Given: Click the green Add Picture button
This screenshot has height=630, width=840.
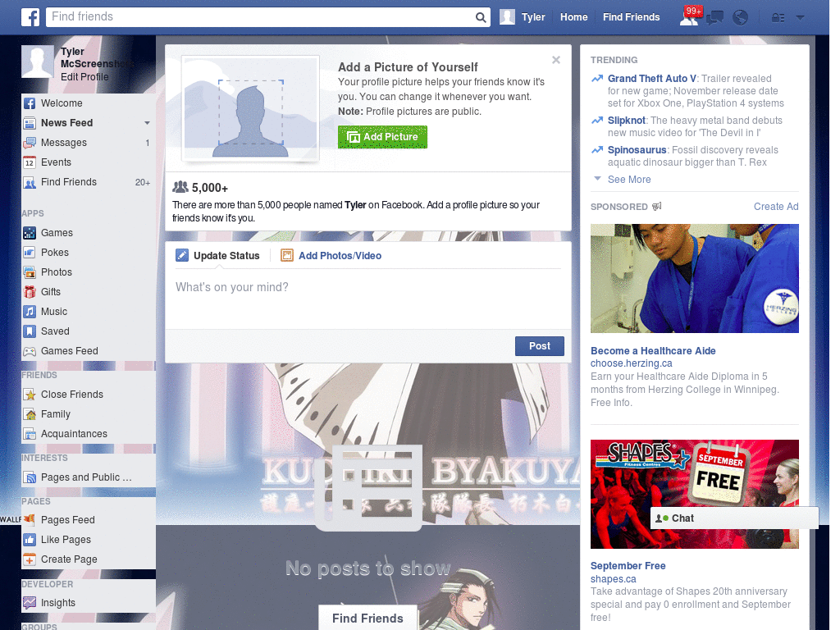Looking at the screenshot, I should 382,137.
